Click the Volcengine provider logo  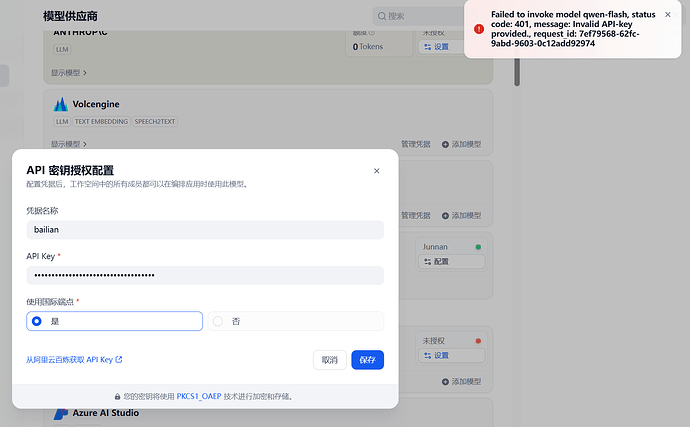tap(60, 104)
